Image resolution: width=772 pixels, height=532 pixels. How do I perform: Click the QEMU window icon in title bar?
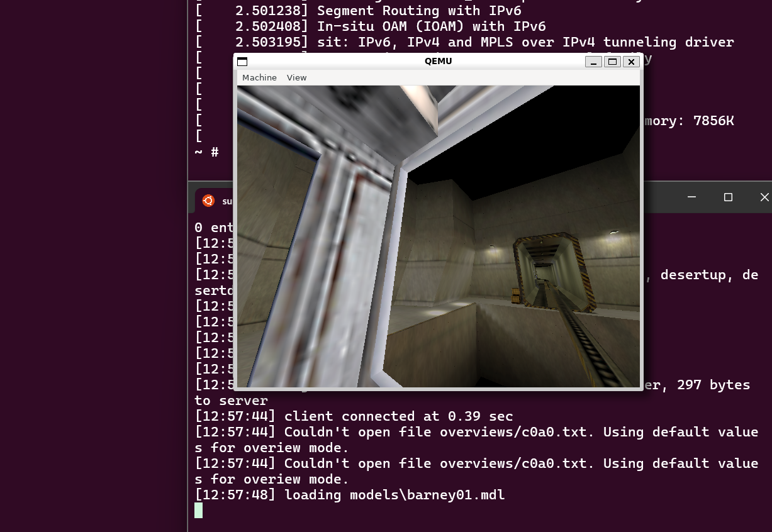click(242, 62)
